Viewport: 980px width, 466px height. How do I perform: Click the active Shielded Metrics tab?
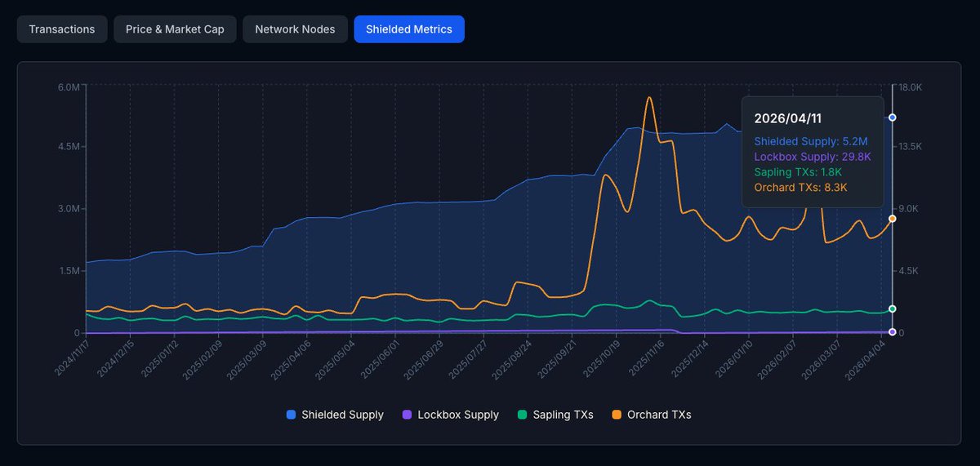(409, 29)
